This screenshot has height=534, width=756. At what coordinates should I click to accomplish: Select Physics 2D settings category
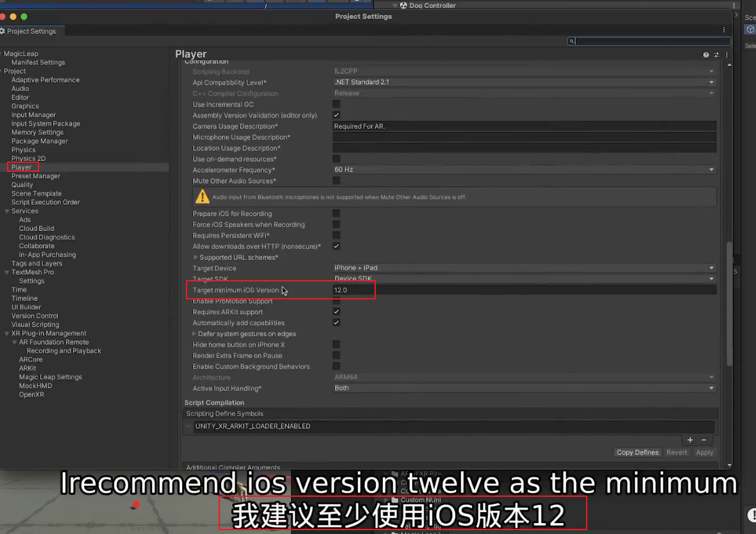(x=28, y=158)
